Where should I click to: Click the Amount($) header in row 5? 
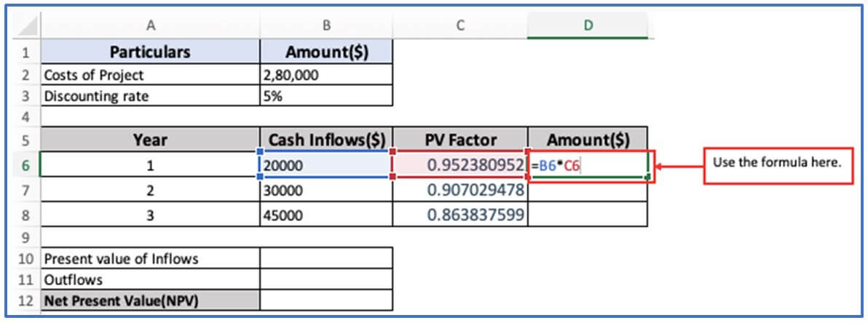tap(588, 140)
